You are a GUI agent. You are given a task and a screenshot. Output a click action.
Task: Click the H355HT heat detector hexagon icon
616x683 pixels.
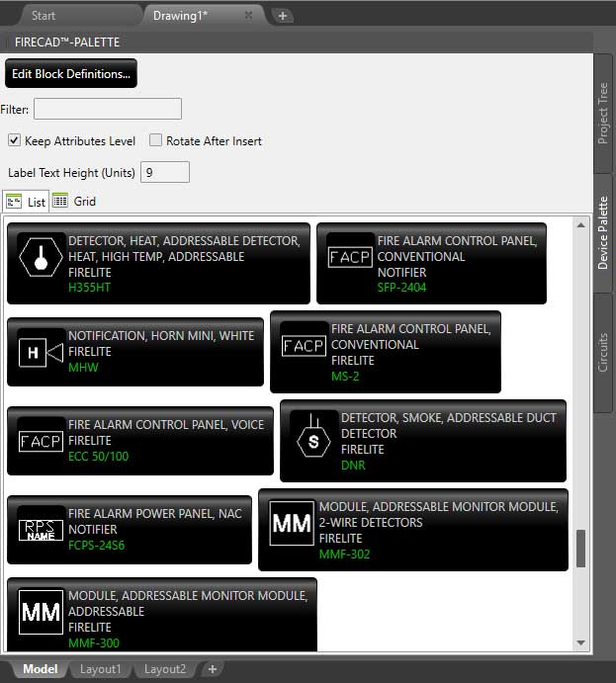click(41, 257)
